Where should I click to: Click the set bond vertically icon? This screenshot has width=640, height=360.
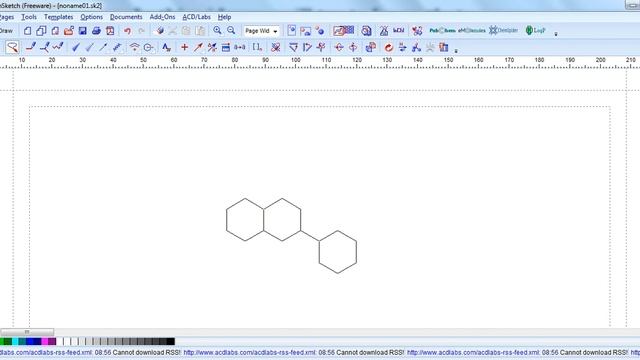(307, 47)
